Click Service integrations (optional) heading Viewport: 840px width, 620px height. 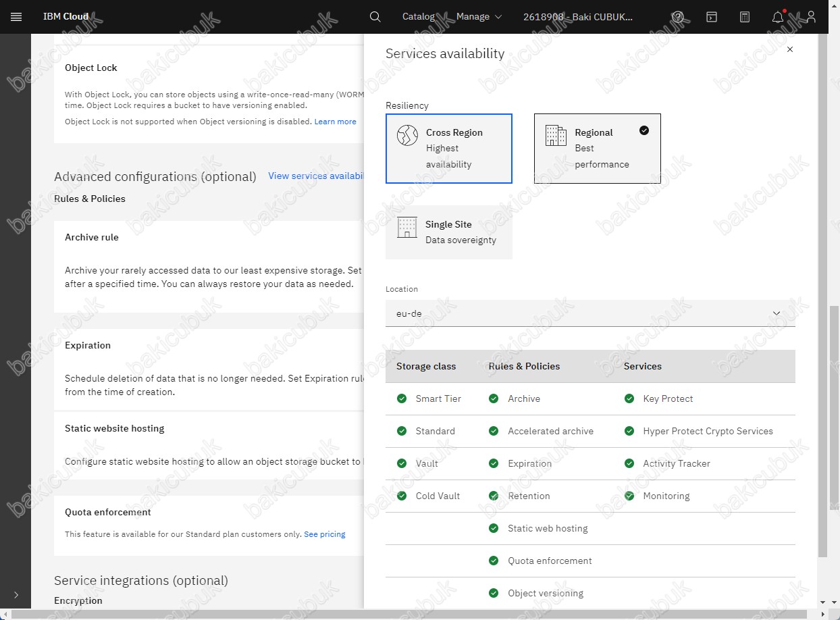click(x=141, y=580)
